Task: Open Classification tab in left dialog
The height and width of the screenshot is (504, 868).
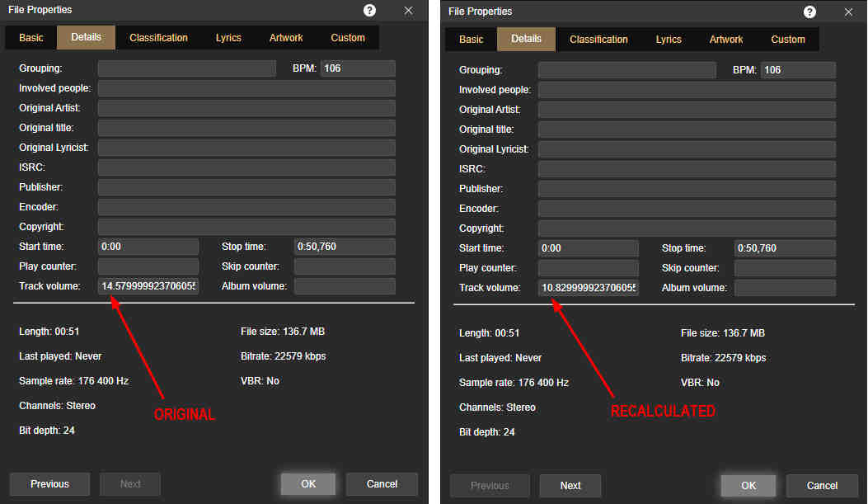Action: coord(158,38)
